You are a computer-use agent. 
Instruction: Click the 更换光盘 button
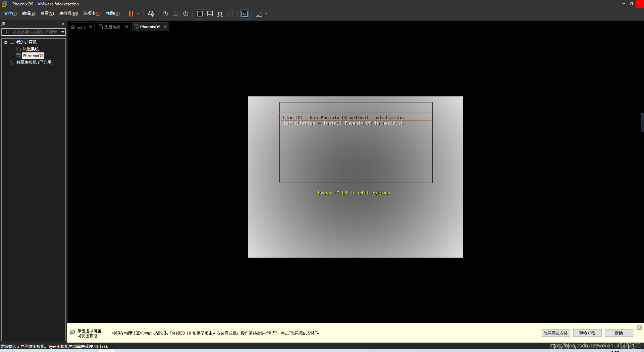tap(587, 333)
